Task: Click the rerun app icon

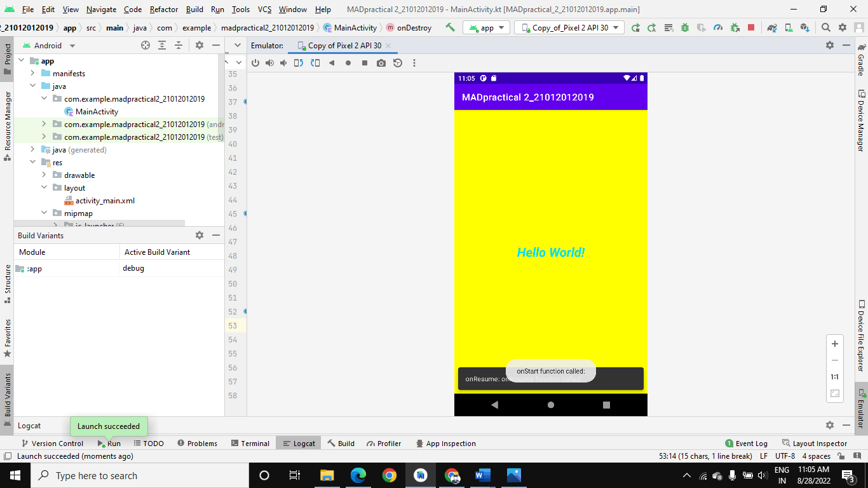Action: 635,27
